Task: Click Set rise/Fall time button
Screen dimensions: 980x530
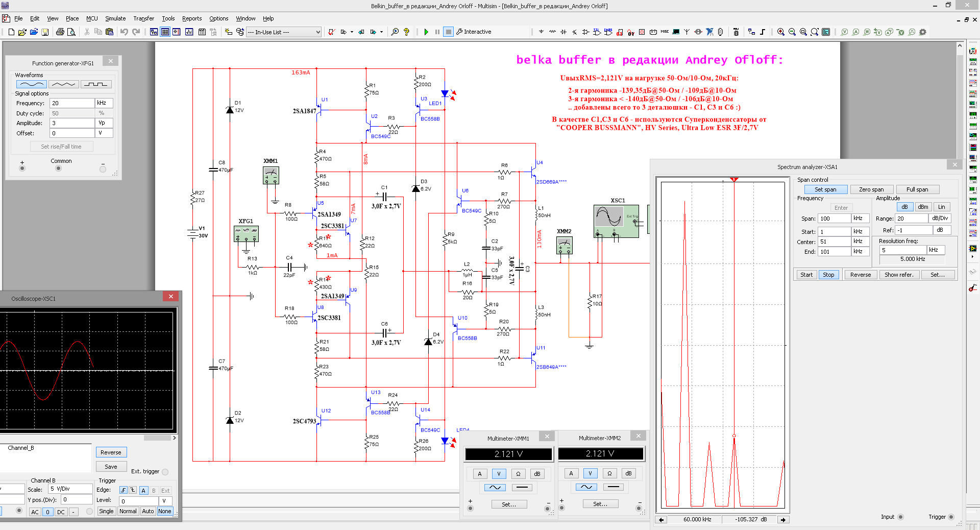Action: click(61, 147)
